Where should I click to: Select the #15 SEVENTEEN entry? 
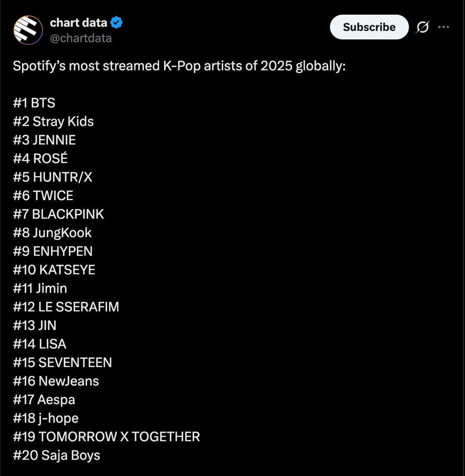click(62, 362)
